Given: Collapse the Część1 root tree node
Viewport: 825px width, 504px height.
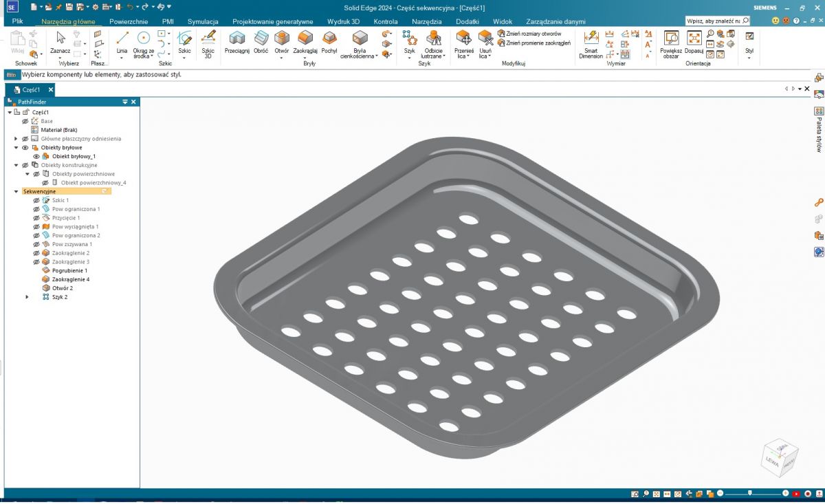Looking at the screenshot, I should (x=10, y=112).
